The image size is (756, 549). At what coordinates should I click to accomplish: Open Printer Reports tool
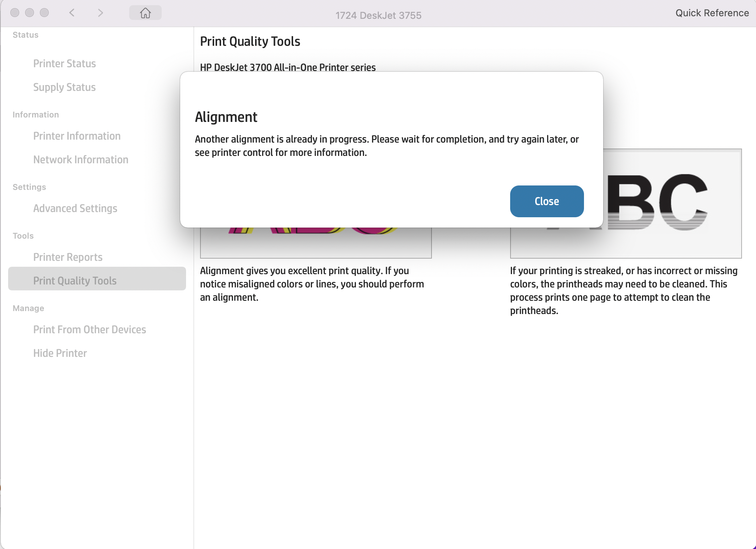[68, 257]
